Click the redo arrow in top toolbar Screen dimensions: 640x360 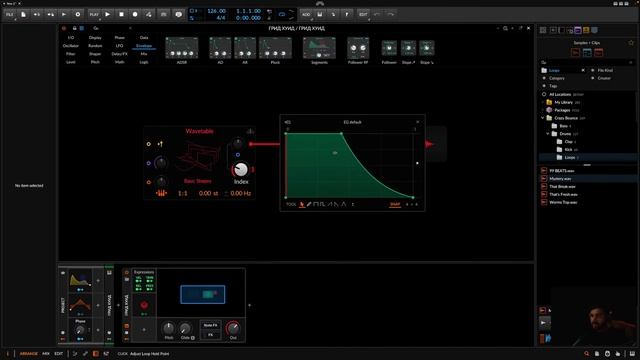391,14
